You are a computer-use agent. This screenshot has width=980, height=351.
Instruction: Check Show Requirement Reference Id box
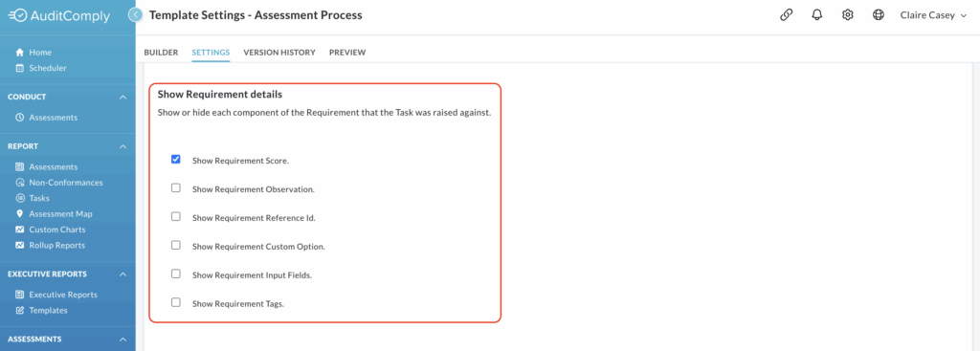pyautogui.click(x=176, y=217)
